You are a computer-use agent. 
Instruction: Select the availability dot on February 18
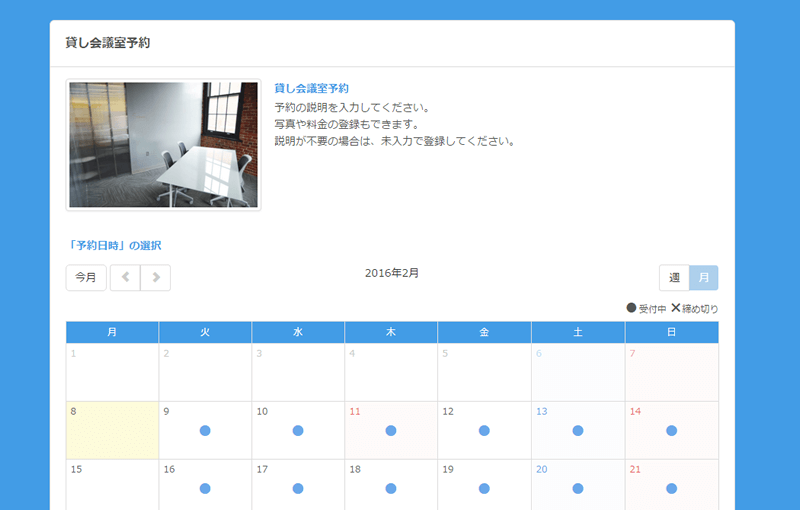pos(391,488)
